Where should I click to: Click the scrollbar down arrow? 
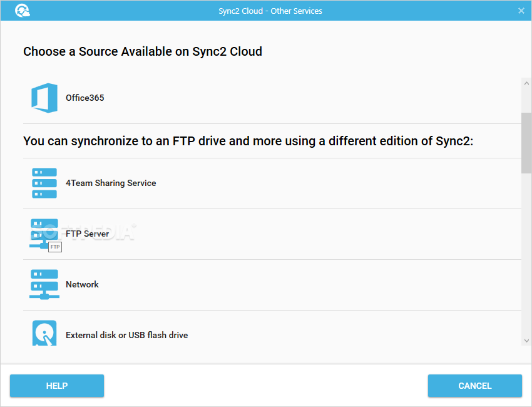pyautogui.click(x=526, y=341)
